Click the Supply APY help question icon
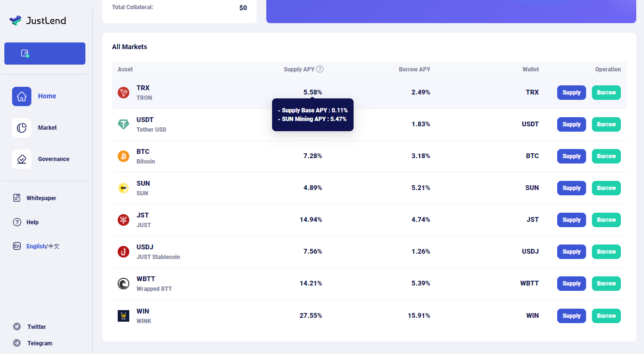The width and height of the screenshot is (644, 354). pyautogui.click(x=320, y=69)
